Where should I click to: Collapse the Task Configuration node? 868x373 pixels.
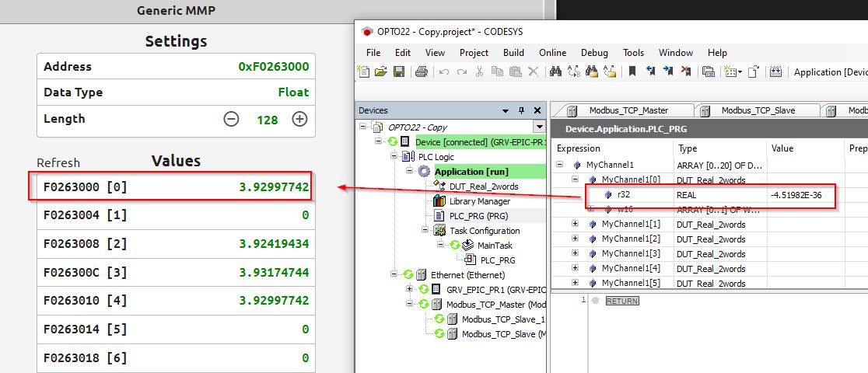pyautogui.click(x=425, y=230)
